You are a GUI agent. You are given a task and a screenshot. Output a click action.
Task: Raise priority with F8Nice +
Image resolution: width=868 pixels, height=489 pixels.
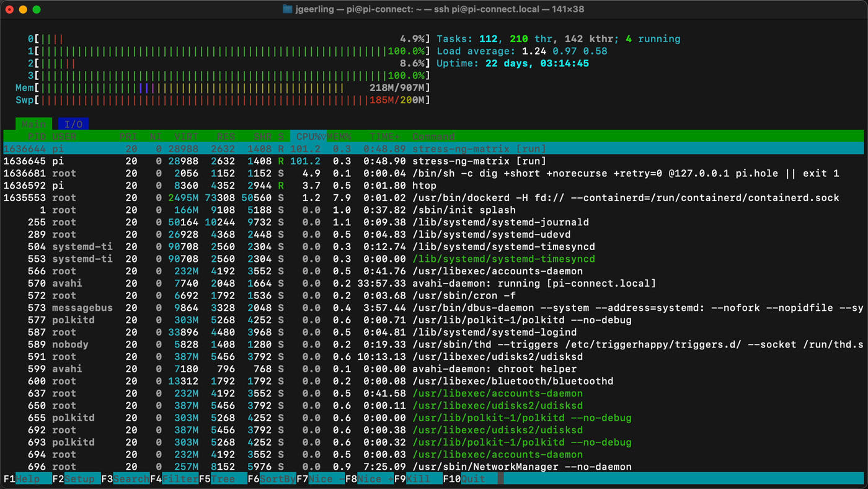[369, 478]
